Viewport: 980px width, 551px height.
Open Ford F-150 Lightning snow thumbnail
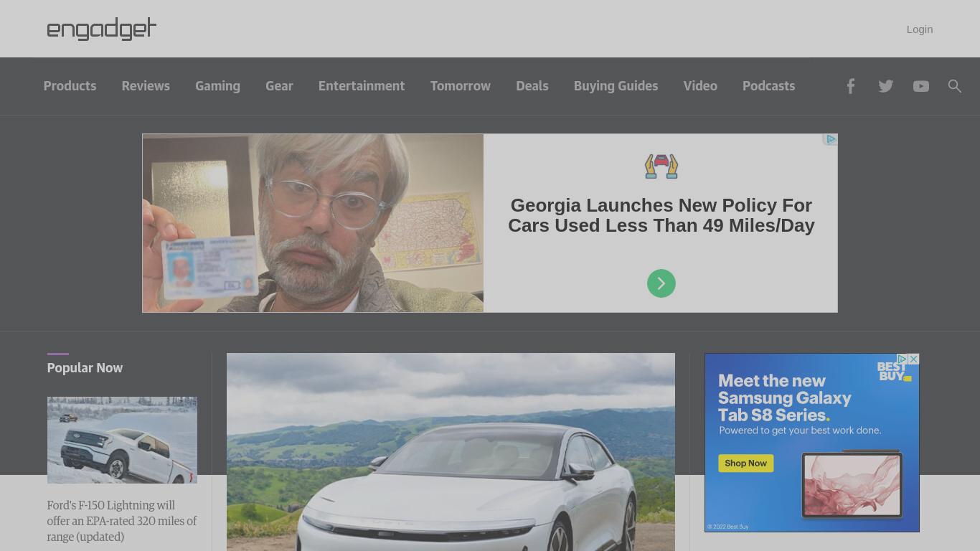pos(122,440)
